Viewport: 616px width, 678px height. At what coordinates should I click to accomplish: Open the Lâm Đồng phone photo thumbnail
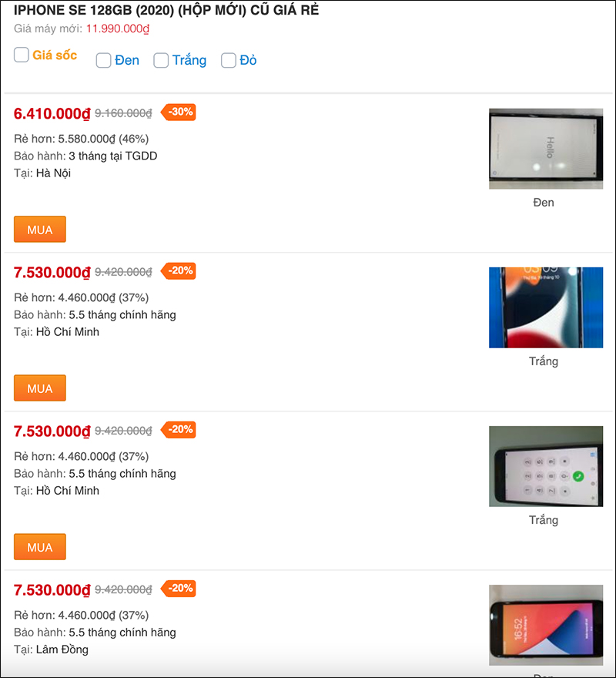pyautogui.click(x=545, y=625)
